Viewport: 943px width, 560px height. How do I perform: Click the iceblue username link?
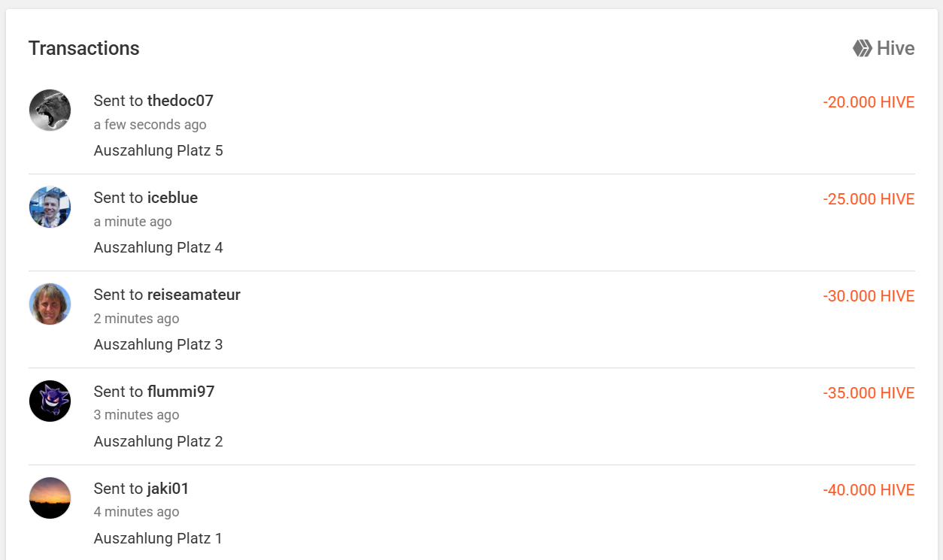point(172,198)
